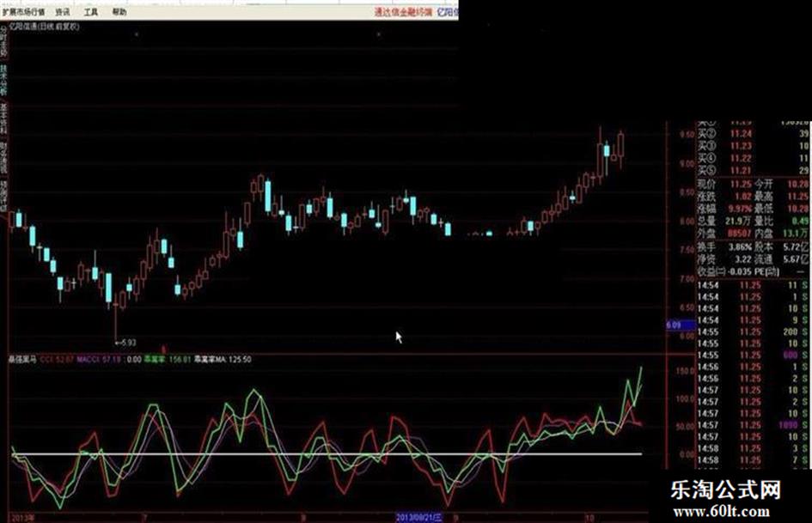Open the 工具 menu
This screenshot has height=523, width=812.
(x=91, y=11)
